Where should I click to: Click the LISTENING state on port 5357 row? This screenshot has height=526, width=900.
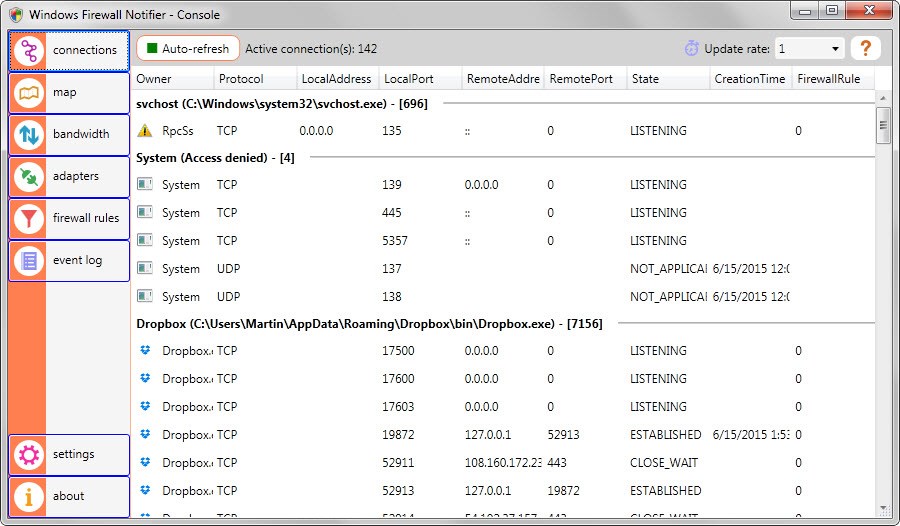[658, 241]
